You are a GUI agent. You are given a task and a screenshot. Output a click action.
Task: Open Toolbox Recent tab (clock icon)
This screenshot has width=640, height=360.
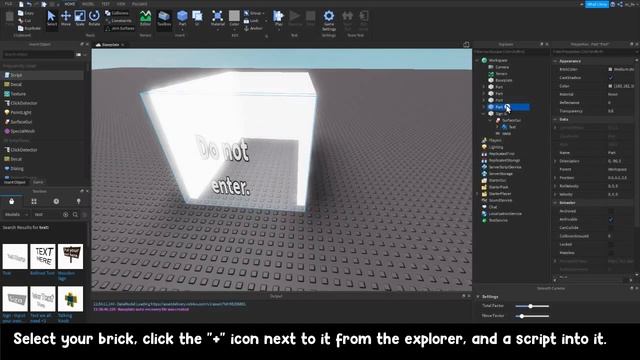click(x=56, y=201)
